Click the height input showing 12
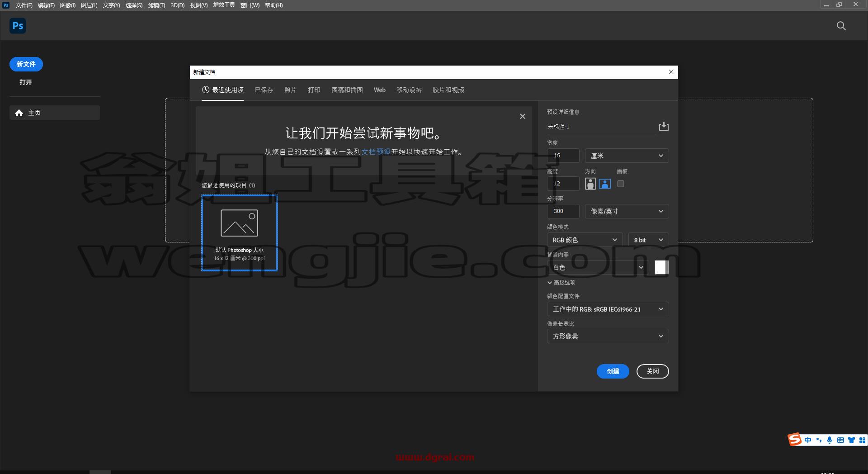Image resolution: width=868 pixels, height=474 pixels. [563, 184]
